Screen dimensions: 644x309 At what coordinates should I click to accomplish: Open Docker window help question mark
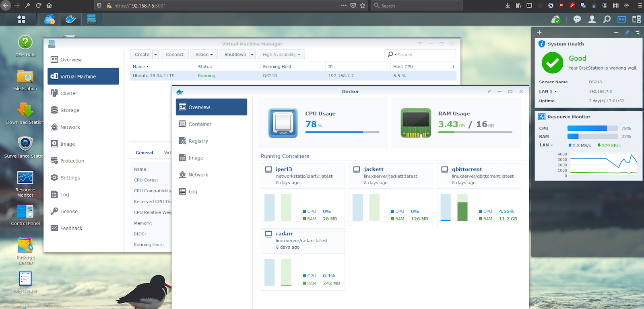tap(489, 91)
